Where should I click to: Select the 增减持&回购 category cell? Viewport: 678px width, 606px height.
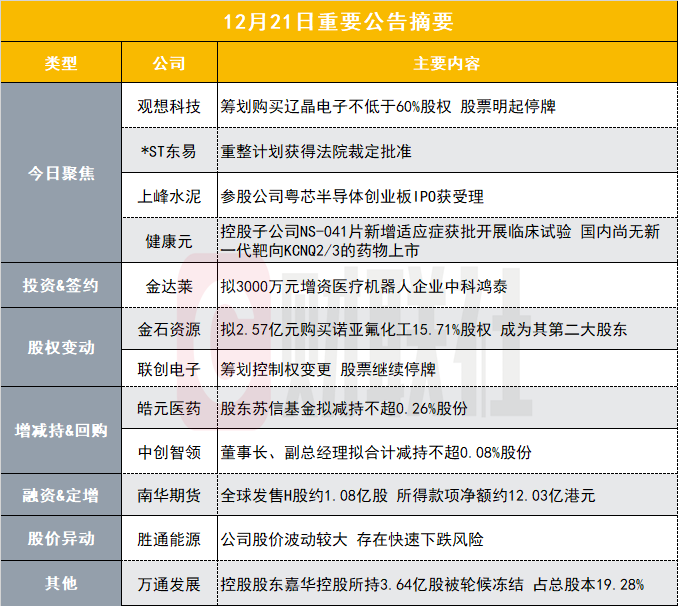pyautogui.click(x=61, y=431)
